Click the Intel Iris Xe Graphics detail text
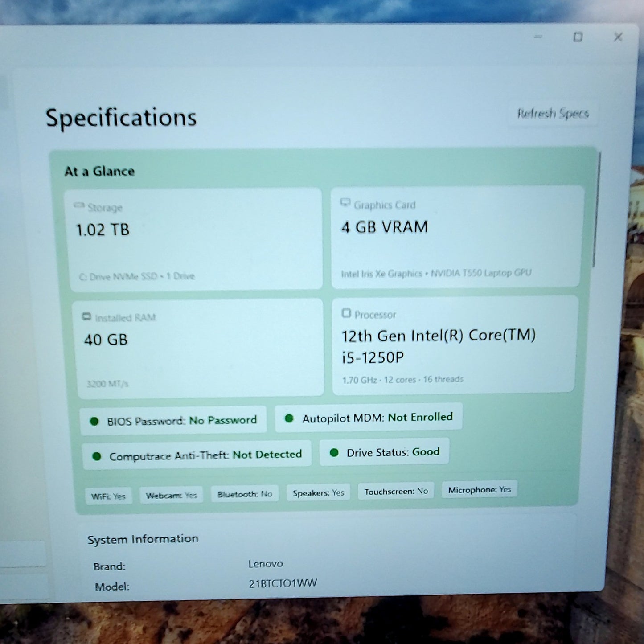 click(436, 273)
